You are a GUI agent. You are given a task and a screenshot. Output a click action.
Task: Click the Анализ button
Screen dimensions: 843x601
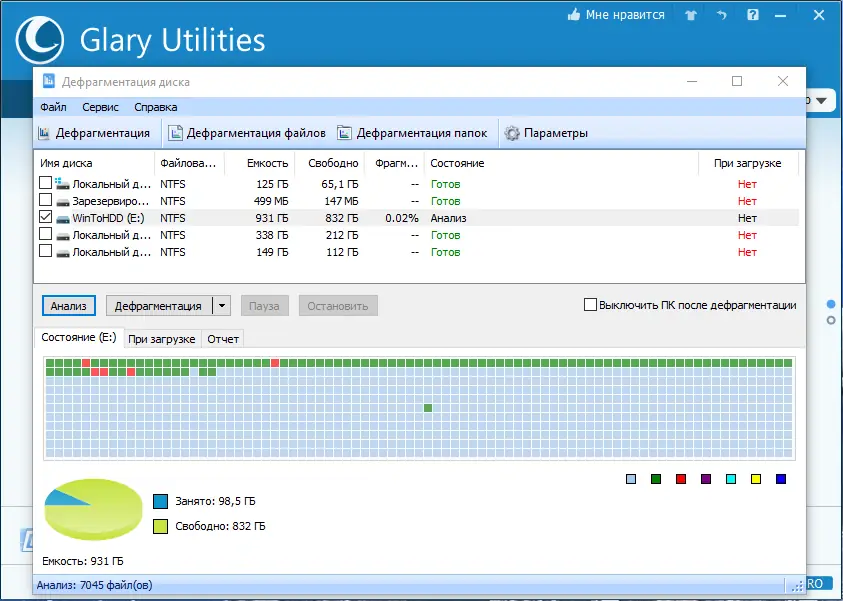69,306
